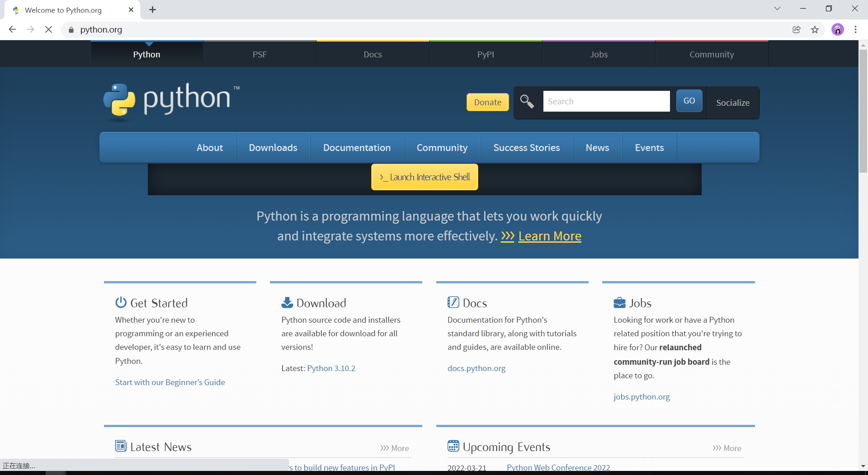868x475 pixels.
Task: Click the Jobs section heading
Action: pos(640,303)
